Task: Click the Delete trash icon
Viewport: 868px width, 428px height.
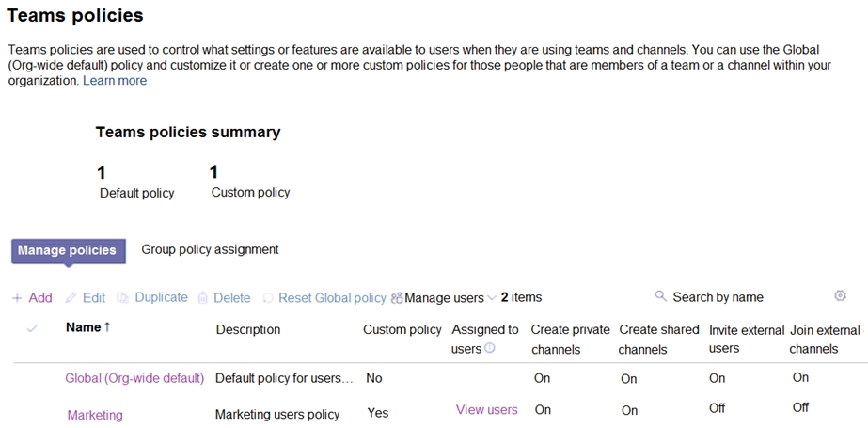Action: (x=202, y=298)
